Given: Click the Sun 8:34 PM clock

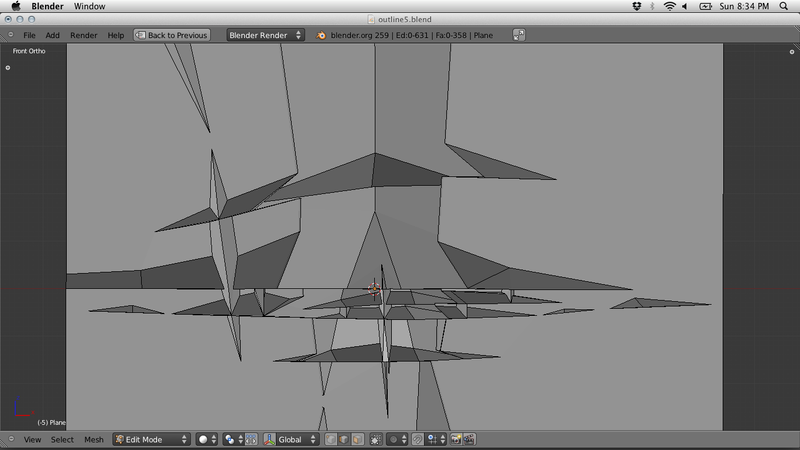Looking at the screenshot, I should 744,6.
